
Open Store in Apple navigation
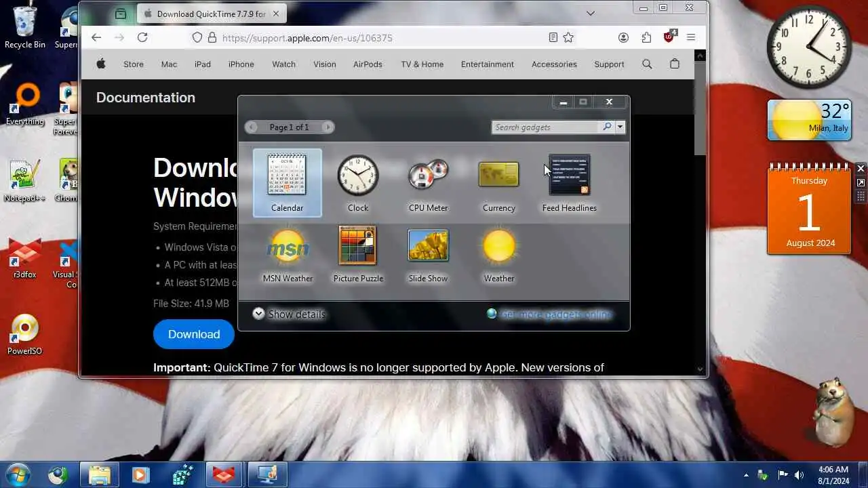[x=134, y=64]
